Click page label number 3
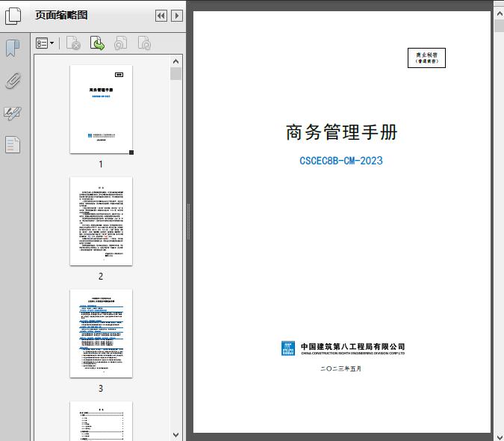Image resolution: width=504 pixels, height=441 pixels. 101,389
